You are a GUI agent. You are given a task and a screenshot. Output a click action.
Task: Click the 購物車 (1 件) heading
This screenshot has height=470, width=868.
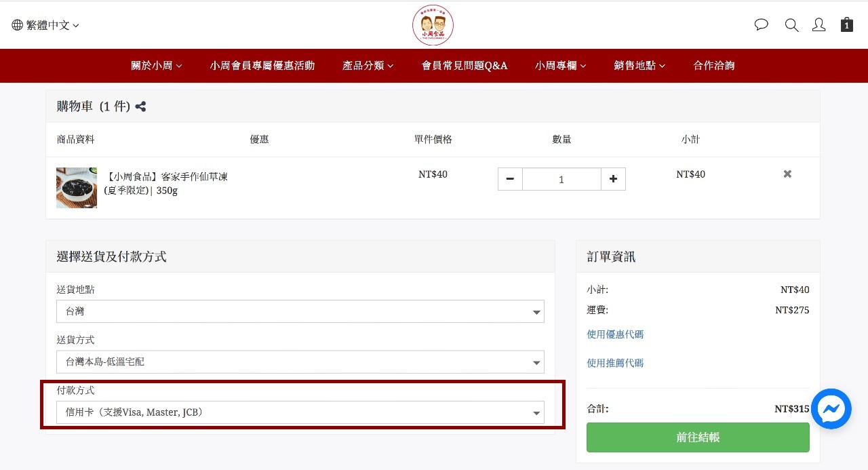[93, 106]
